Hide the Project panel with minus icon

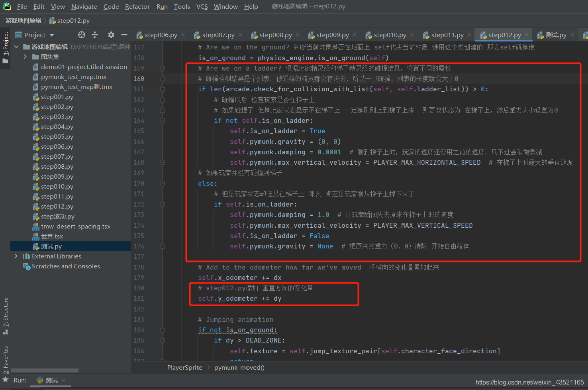[x=124, y=35]
